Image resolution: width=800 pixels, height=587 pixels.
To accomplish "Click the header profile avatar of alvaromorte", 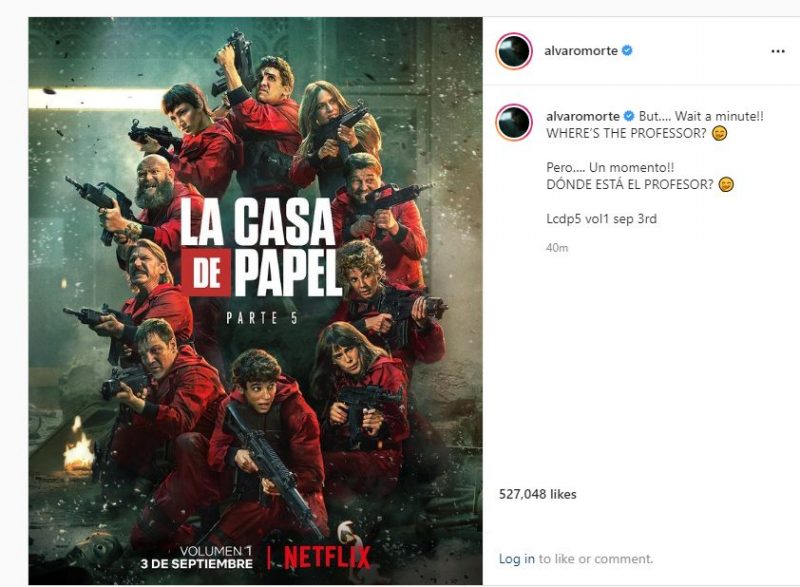I will click(514, 50).
